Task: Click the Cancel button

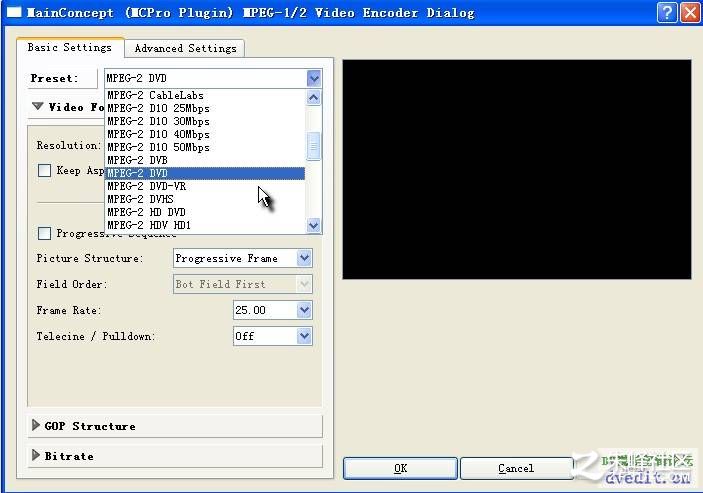Action: coord(516,468)
